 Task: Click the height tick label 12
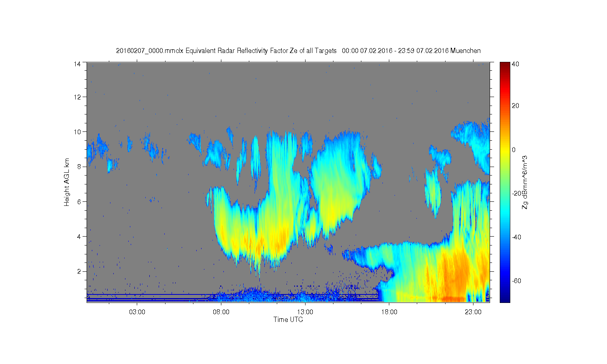(x=77, y=97)
